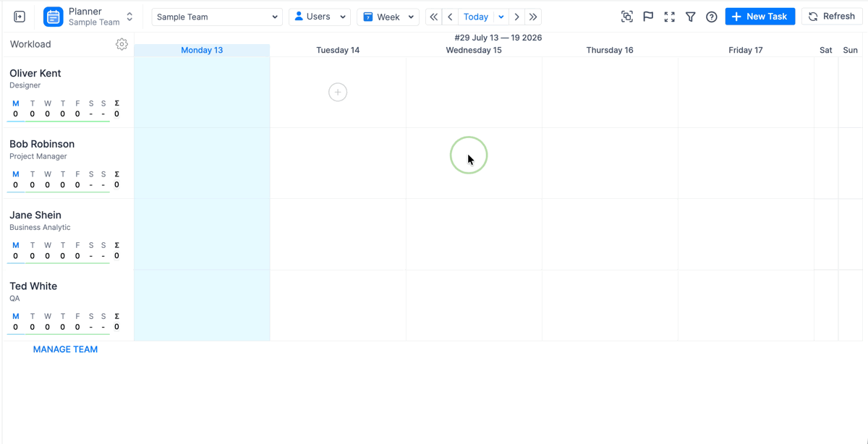Open the Users view dropdown
This screenshot has height=444, width=868.
pyautogui.click(x=320, y=17)
